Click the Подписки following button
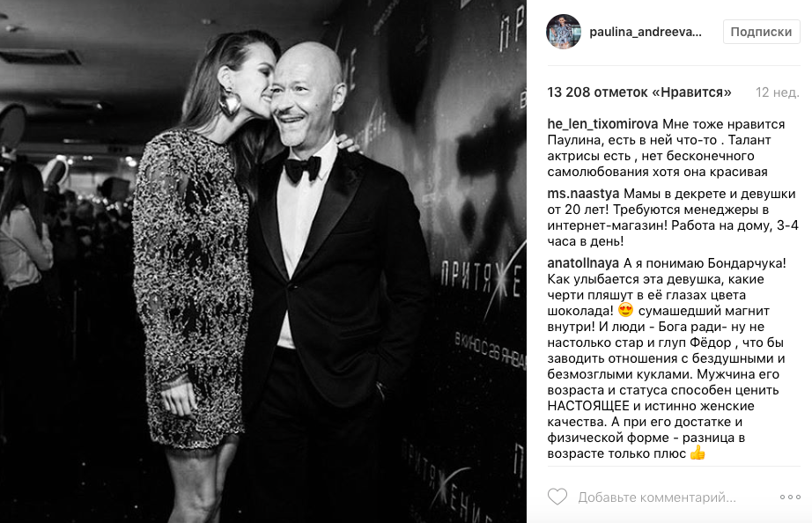This screenshot has width=812, height=523. [x=761, y=32]
